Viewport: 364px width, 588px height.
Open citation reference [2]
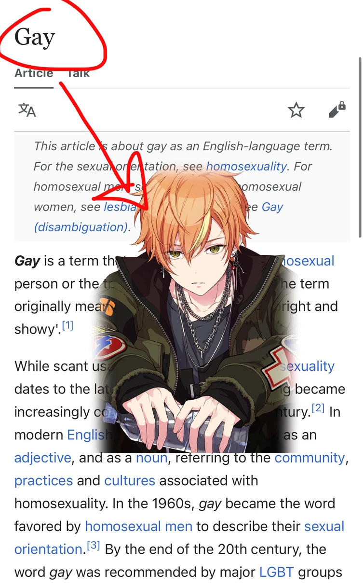click(x=318, y=409)
